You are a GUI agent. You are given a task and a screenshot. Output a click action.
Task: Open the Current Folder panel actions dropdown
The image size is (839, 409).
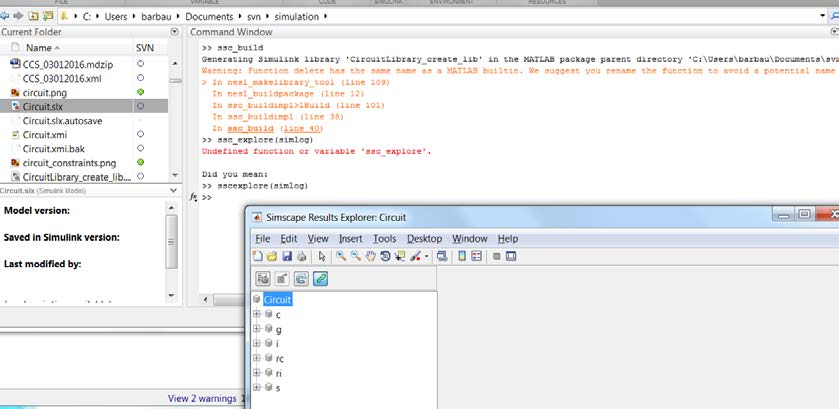177,33
